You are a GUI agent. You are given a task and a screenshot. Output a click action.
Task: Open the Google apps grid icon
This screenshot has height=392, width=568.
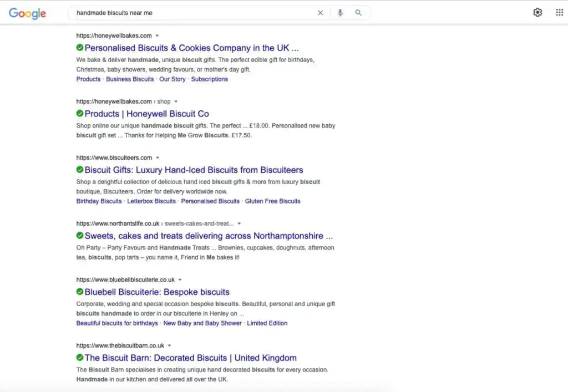(x=560, y=12)
